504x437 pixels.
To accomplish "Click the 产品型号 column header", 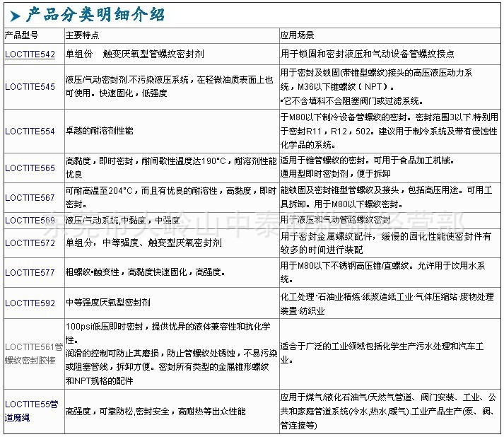I will pyautogui.click(x=21, y=35).
